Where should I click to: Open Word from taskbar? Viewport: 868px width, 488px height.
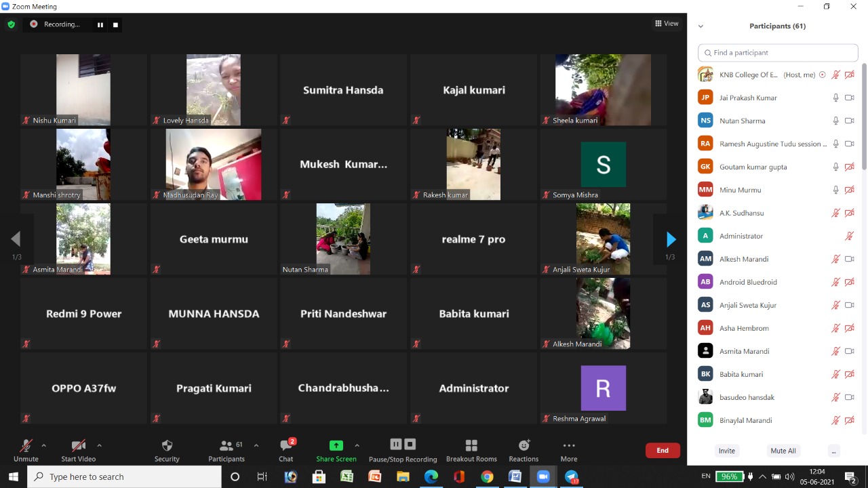[515, 476]
